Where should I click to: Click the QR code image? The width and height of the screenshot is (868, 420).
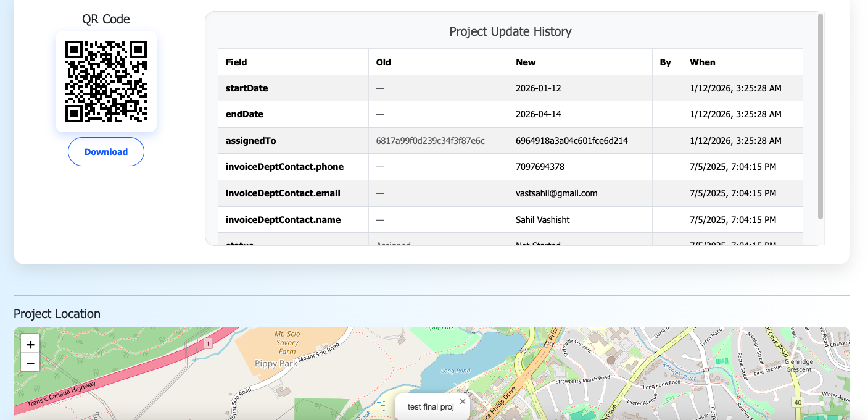(106, 82)
